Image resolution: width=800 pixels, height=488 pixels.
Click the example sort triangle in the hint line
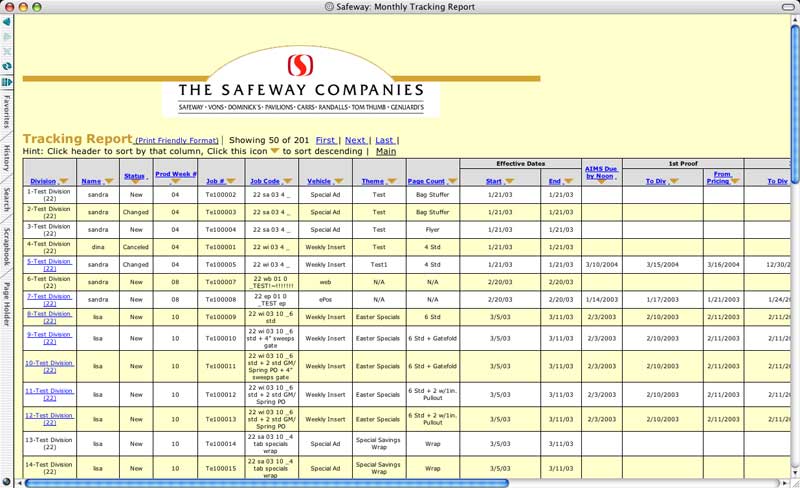click(x=274, y=151)
